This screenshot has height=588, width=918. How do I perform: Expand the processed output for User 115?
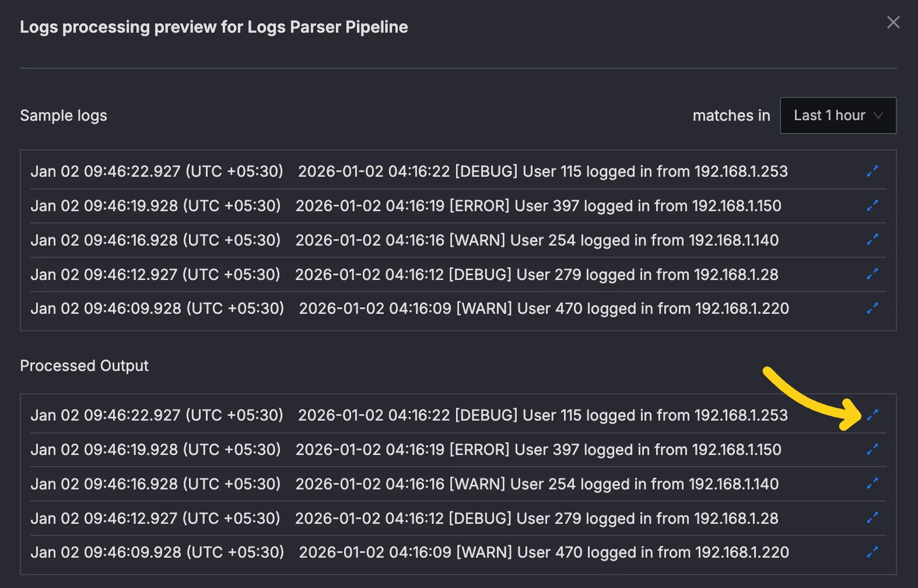[873, 415]
